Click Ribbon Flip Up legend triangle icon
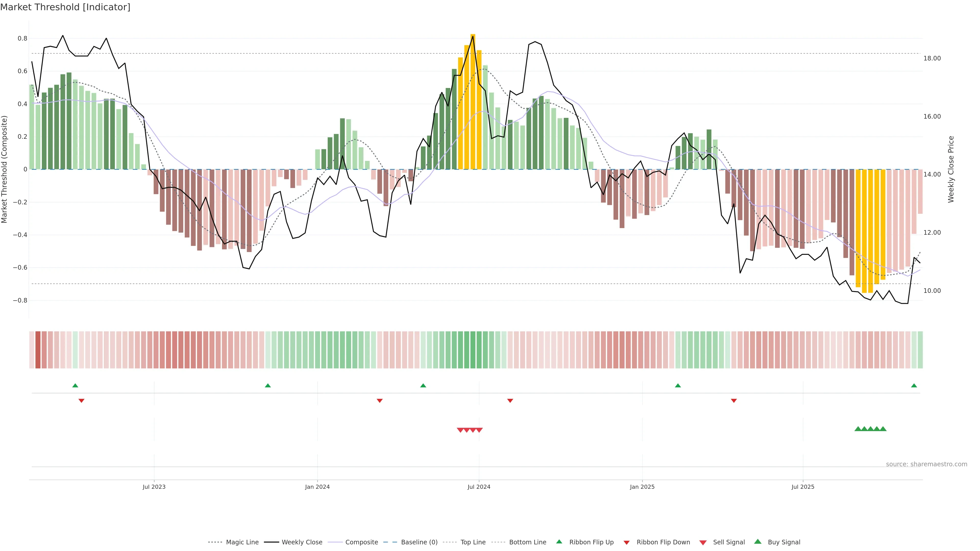Image resolution: width=980 pixels, height=551 pixels. (x=559, y=542)
